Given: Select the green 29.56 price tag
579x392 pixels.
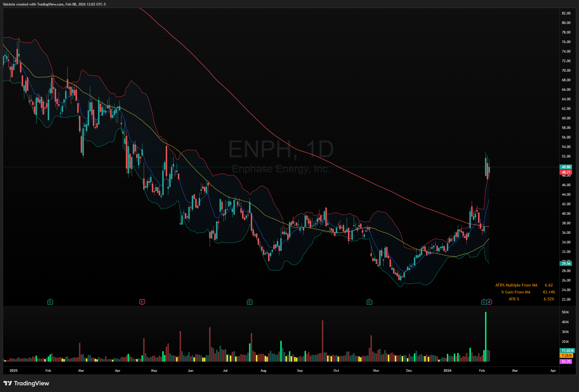Looking at the screenshot, I should pos(566,263).
